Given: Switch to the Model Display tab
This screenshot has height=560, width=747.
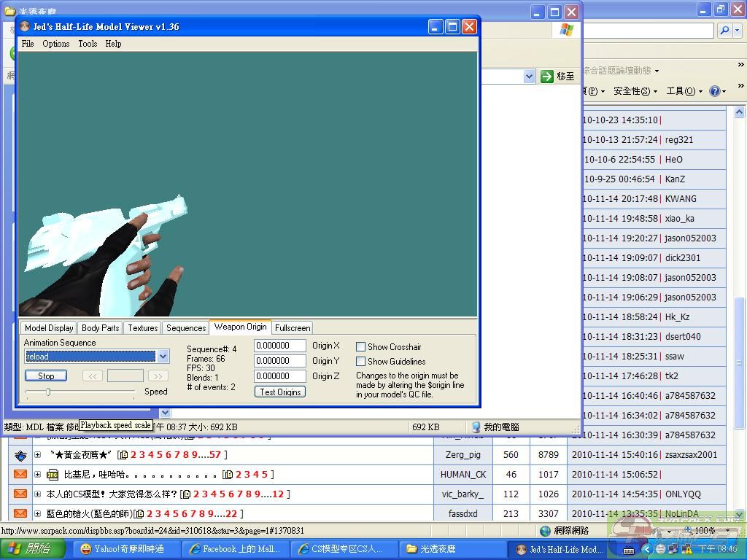Looking at the screenshot, I should coord(49,327).
